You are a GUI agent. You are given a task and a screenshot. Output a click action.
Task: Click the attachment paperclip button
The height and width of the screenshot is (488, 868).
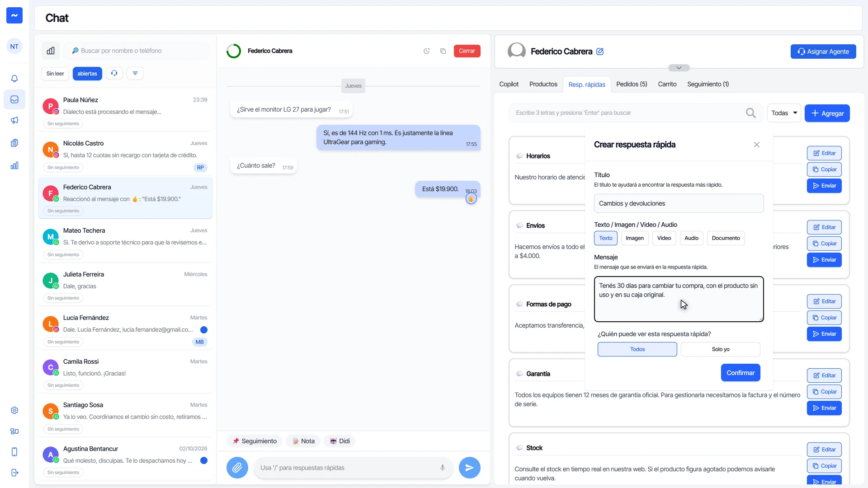coord(237,468)
